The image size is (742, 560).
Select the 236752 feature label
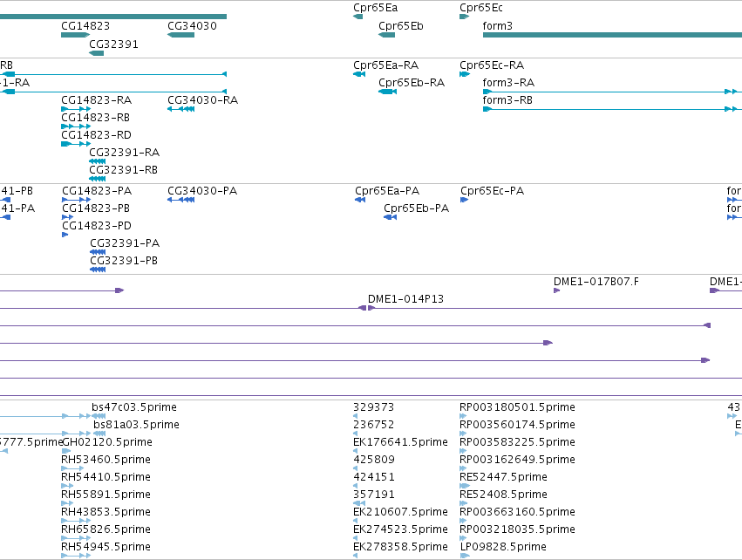coord(373,425)
